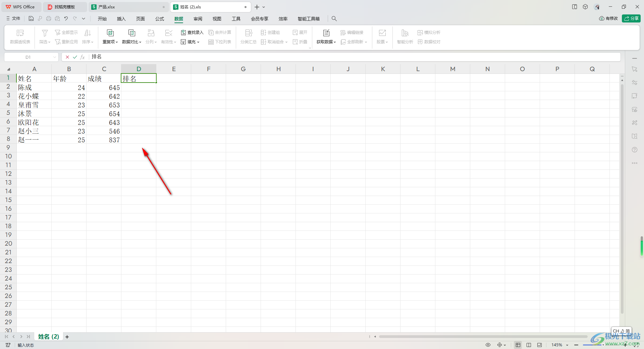Select cell A2 containing 陈成

click(x=34, y=87)
